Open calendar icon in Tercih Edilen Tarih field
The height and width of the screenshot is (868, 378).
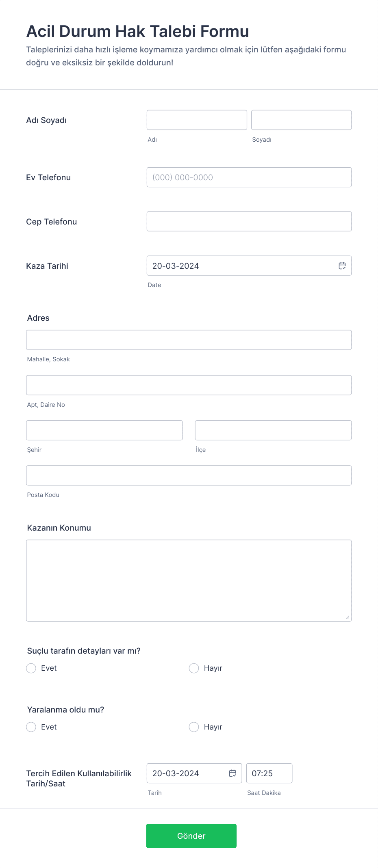[x=232, y=773]
